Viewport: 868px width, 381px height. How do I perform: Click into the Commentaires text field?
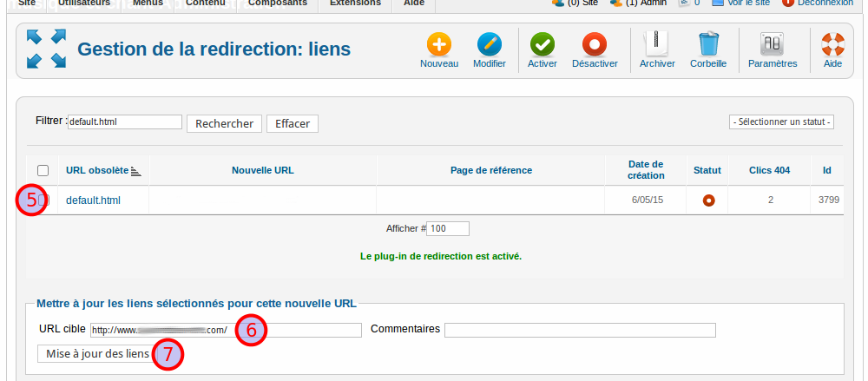coord(580,330)
